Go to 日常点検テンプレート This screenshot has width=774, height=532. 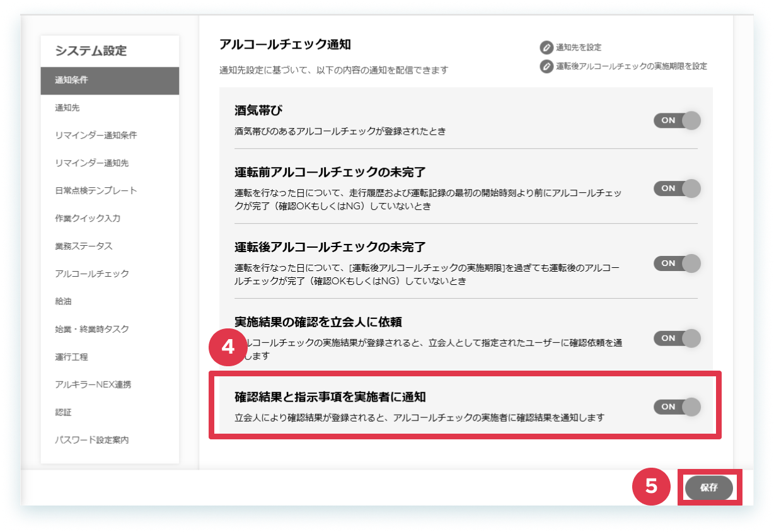[x=110, y=191]
